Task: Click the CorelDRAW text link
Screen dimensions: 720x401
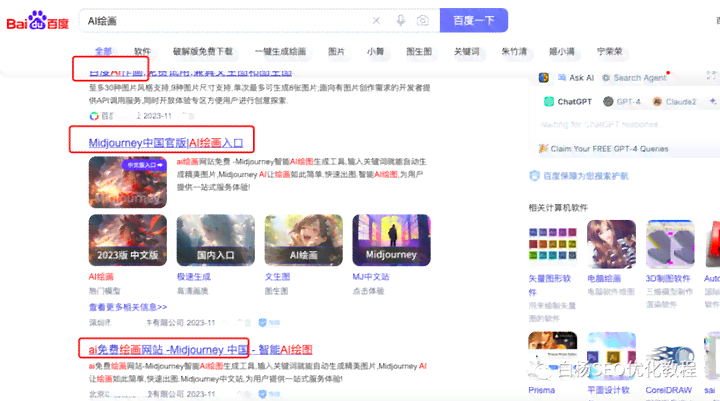Action: click(x=669, y=390)
